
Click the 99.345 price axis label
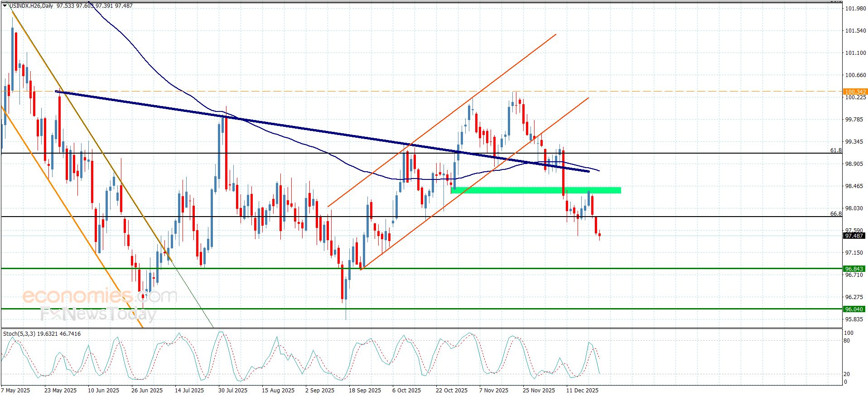pos(855,142)
